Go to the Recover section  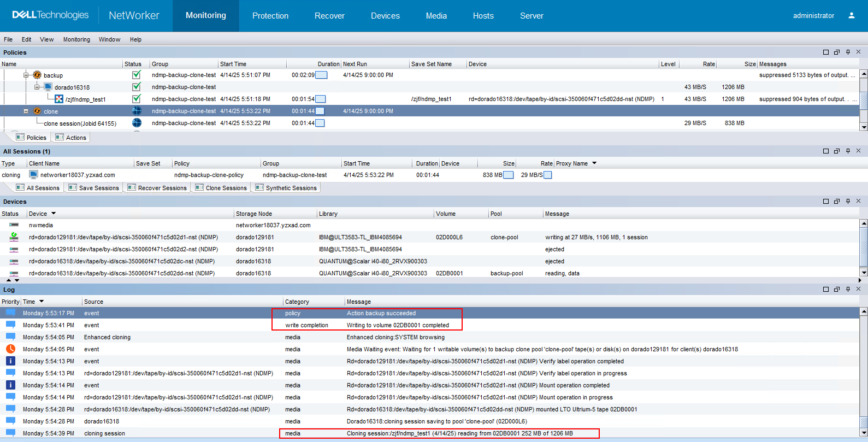coord(329,16)
